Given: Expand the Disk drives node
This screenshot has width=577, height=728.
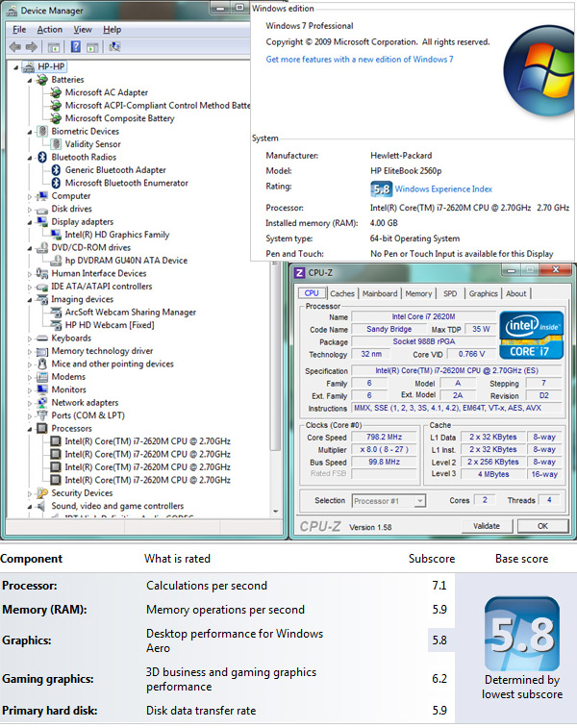Looking at the screenshot, I should pyautogui.click(x=30, y=210).
